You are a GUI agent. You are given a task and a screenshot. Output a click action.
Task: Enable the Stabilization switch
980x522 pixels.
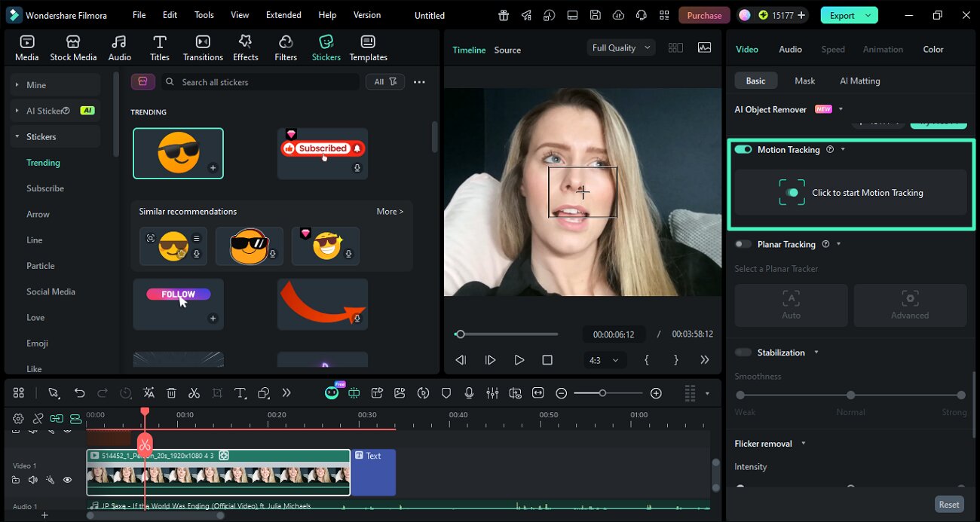pyautogui.click(x=743, y=353)
